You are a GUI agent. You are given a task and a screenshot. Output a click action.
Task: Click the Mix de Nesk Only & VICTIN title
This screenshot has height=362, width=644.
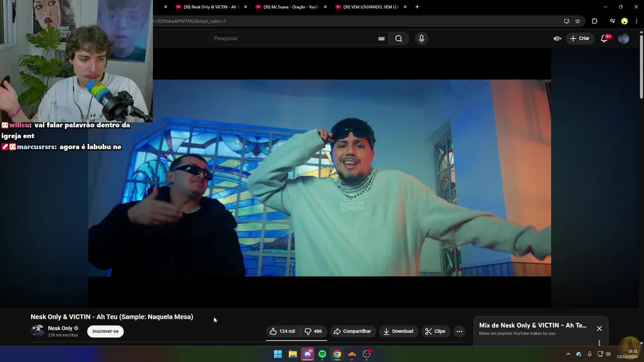(x=533, y=325)
